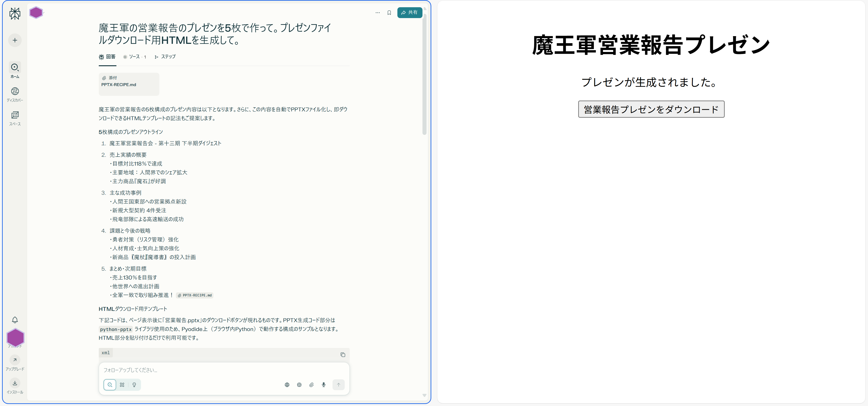This screenshot has height=406, width=868.
Task: Click the 共有 share button
Action: [x=409, y=12]
